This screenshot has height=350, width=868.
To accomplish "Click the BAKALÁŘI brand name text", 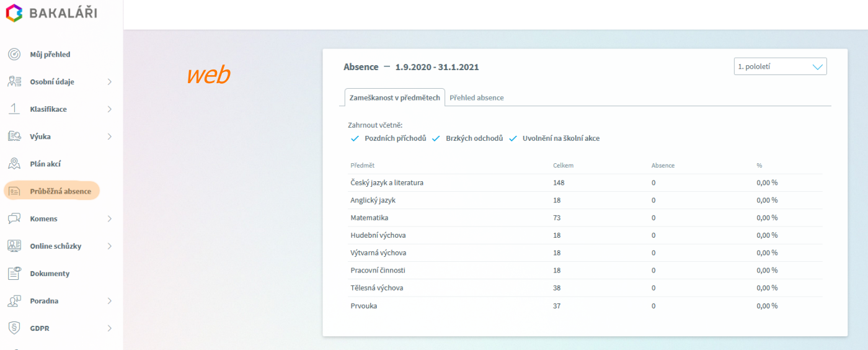I will tap(63, 12).
